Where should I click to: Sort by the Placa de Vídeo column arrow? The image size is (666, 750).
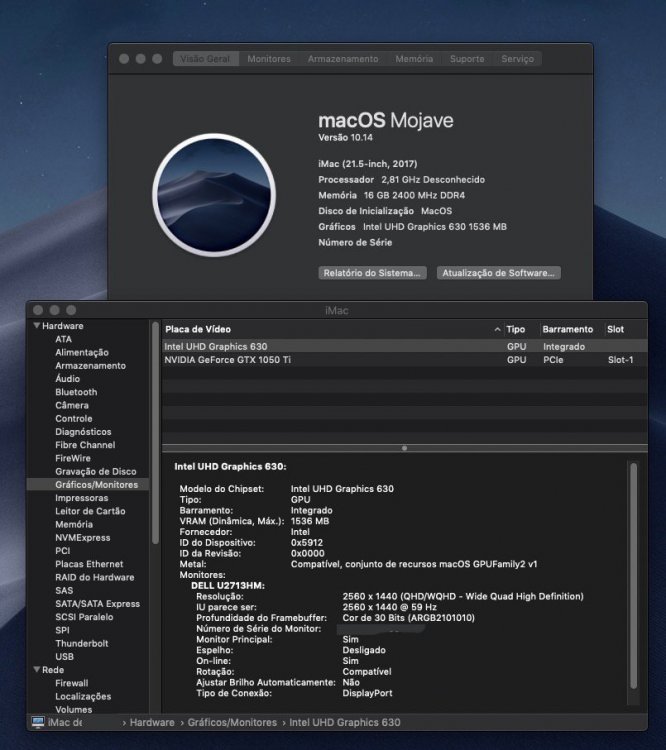497,329
